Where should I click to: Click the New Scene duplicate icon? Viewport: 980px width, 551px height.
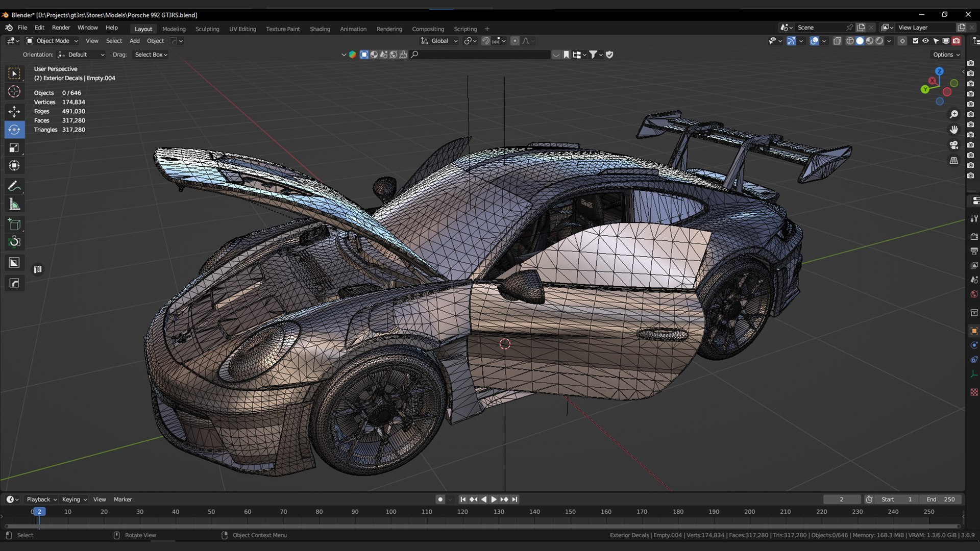click(x=861, y=28)
